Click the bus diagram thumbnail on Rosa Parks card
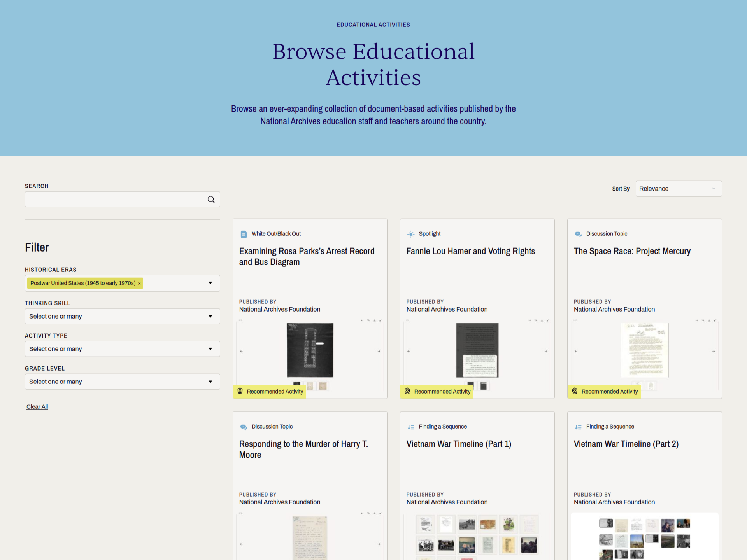This screenshot has height=560, width=747. click(310, 350)
